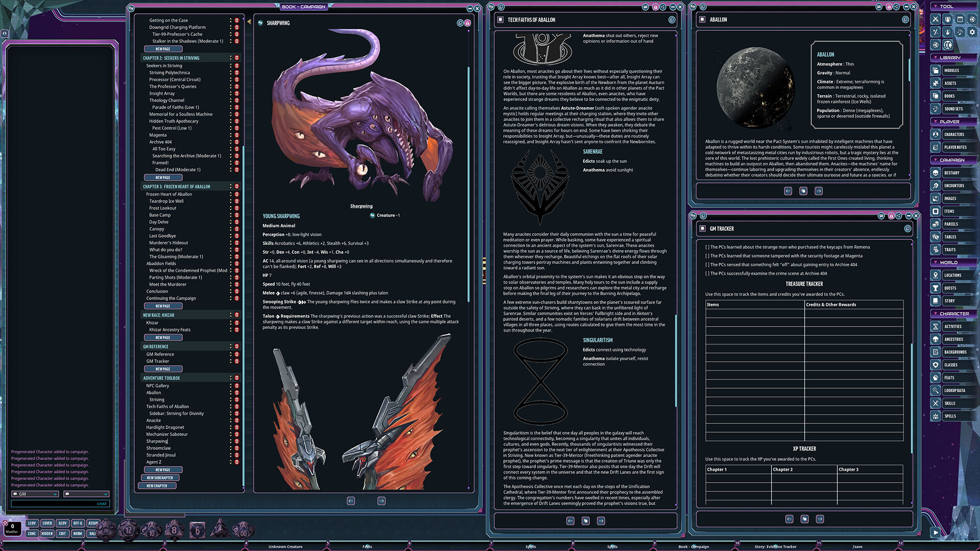Click the crossed swords combat tracker tool
The image size is (980, 551).
click(x=936, y=19)
